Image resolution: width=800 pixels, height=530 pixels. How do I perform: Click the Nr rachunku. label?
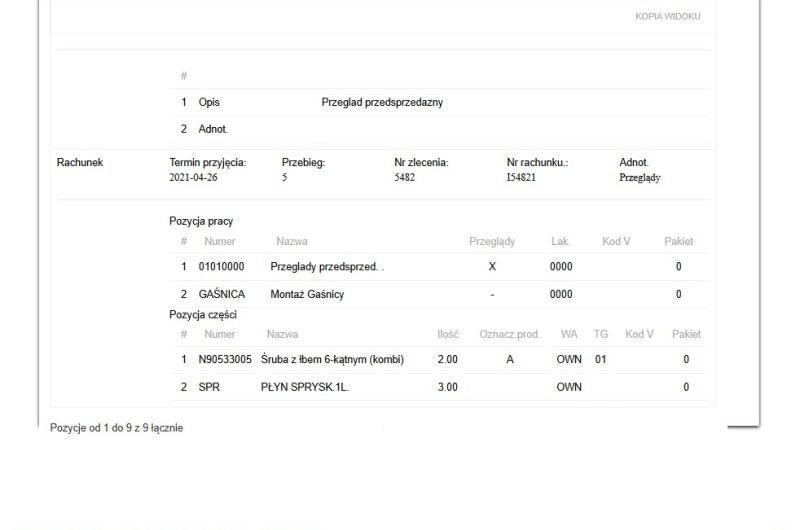coord(537,162)
